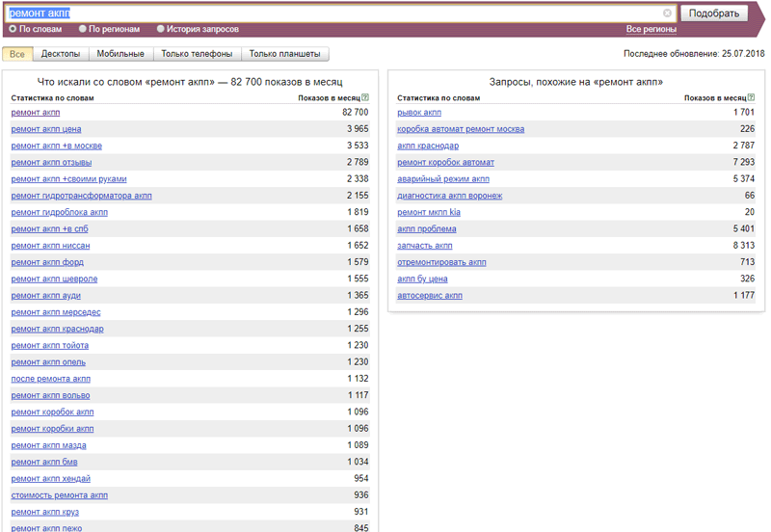The width and height of the screenshot is (771, 532).
Task: Click help icon beside right 'Показов в месяц'
Action: click(751, 98)
